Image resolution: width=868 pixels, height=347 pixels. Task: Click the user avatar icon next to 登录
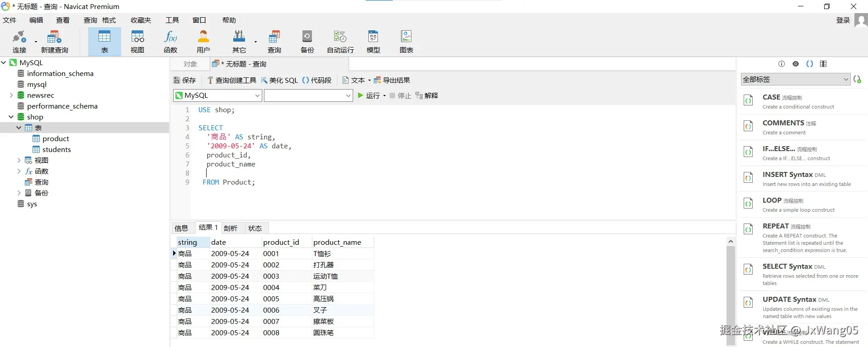coord(861,20)
